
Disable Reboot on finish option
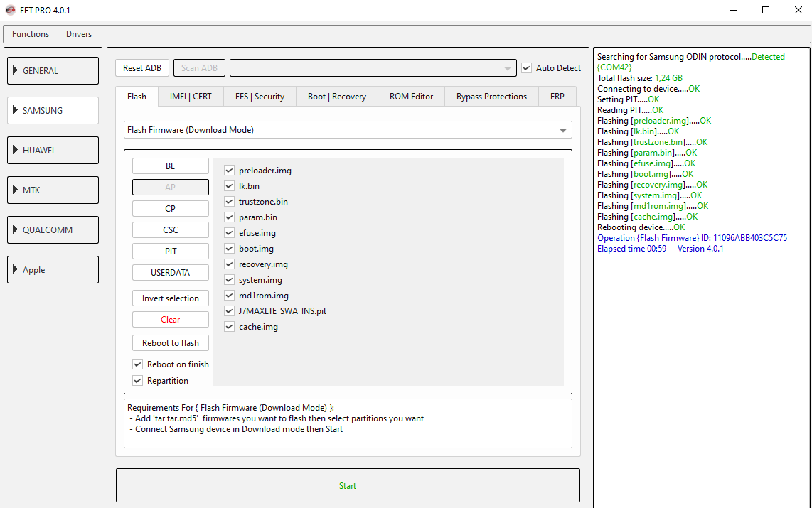coord(138,364)
